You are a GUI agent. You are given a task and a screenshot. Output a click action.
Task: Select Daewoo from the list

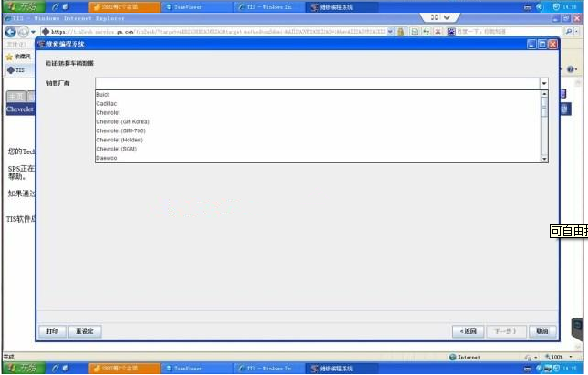[107, 158]
